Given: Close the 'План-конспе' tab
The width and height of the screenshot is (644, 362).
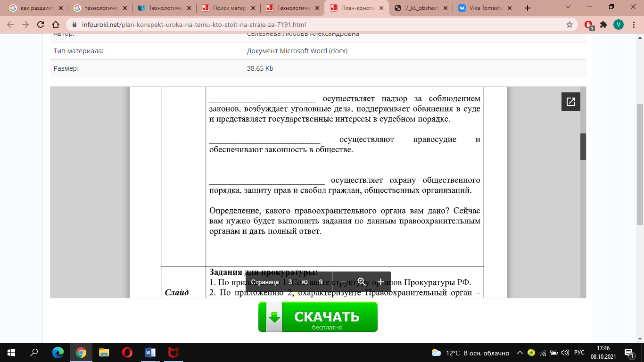Looking at the screenshot, I should (381, 8).
